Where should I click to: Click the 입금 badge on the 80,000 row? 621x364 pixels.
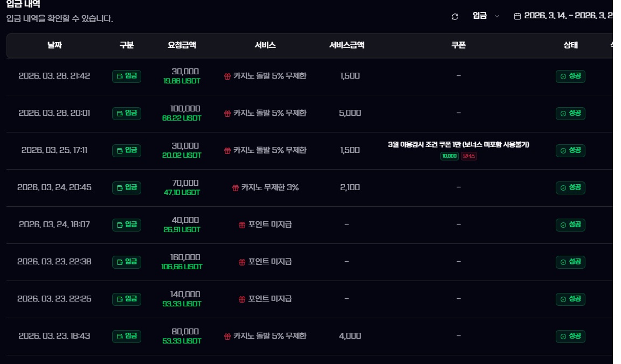coord(127,336)
